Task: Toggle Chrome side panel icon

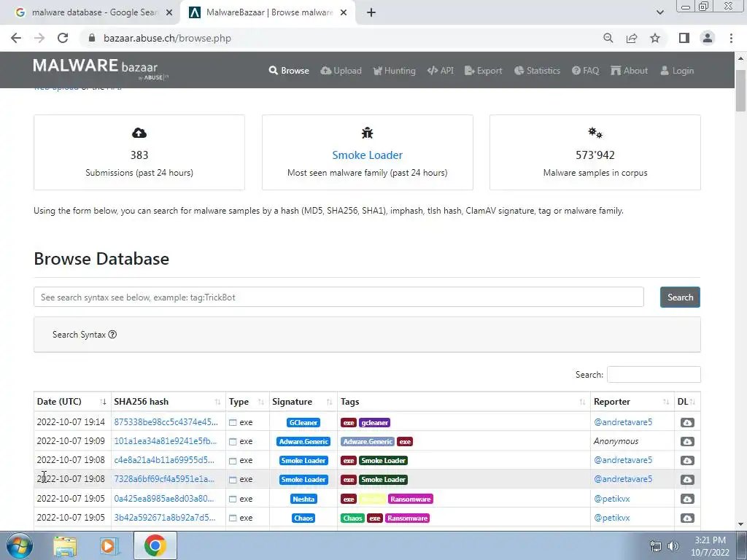Action: [x=684, y=38]
